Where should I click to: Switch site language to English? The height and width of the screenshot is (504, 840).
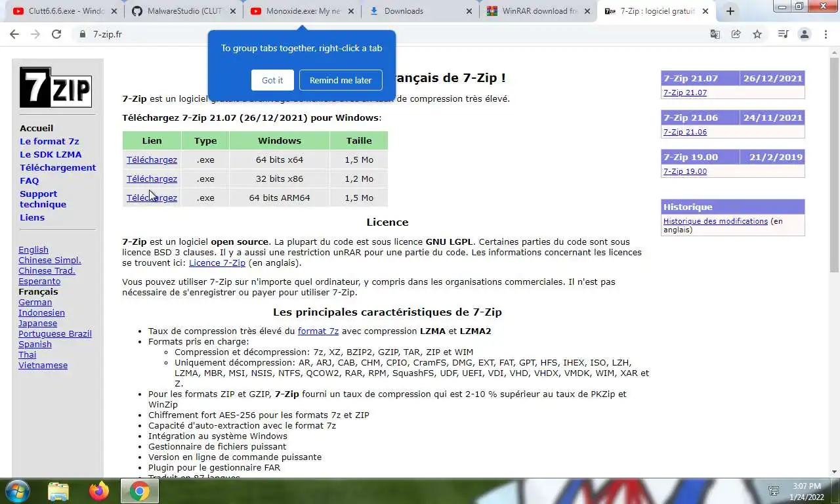[x=33, y=249]
